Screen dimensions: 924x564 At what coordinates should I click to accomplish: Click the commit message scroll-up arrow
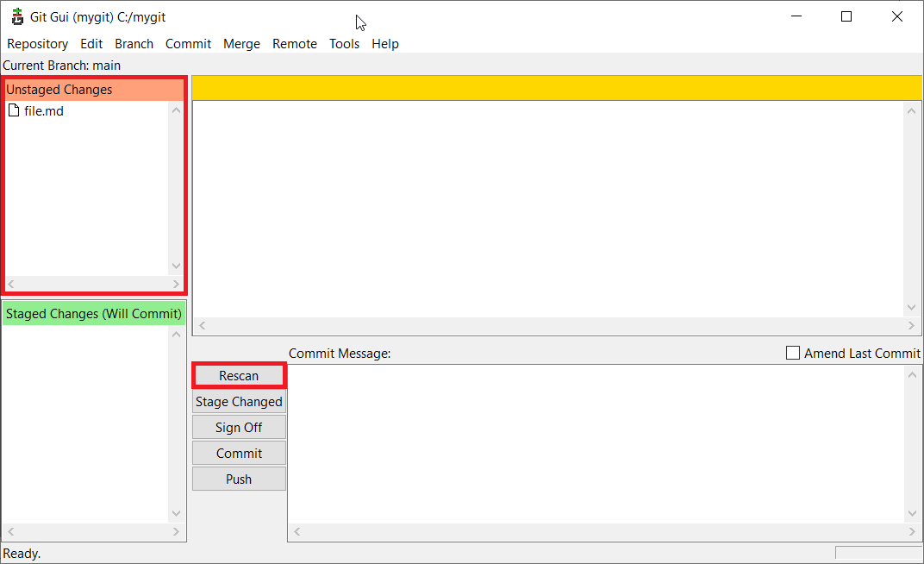912,375
